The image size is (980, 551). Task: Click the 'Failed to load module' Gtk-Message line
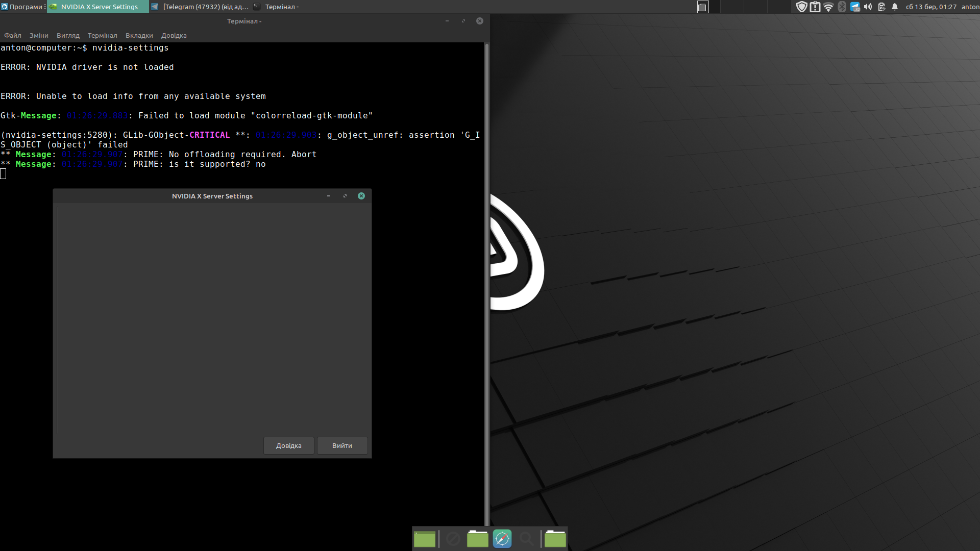(186, 116)
